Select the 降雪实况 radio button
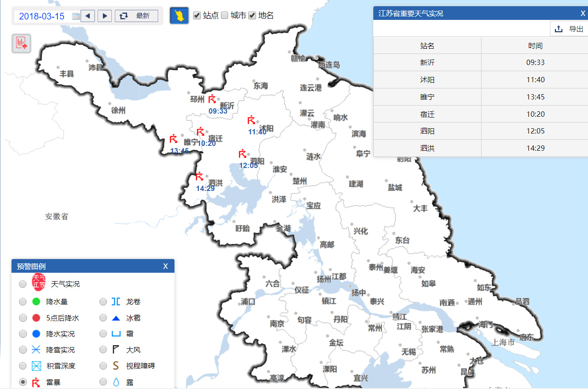The height and width of the screenshot is (389, 588). click(23, 350)
